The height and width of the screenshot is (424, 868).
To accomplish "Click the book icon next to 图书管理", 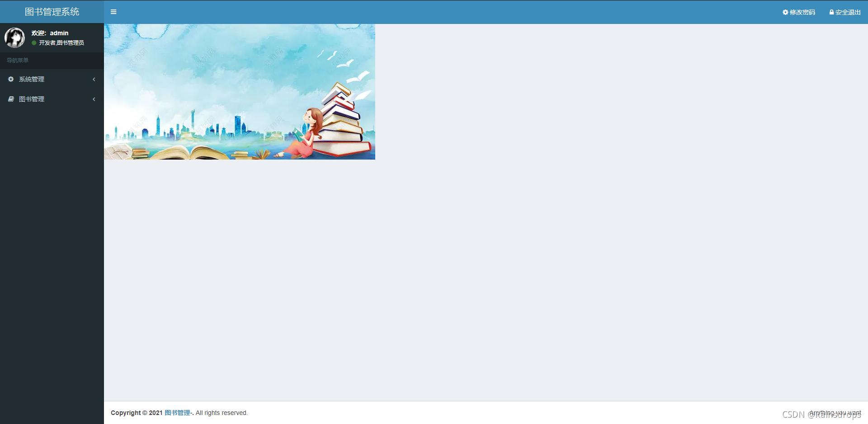I will coord(11,99).
